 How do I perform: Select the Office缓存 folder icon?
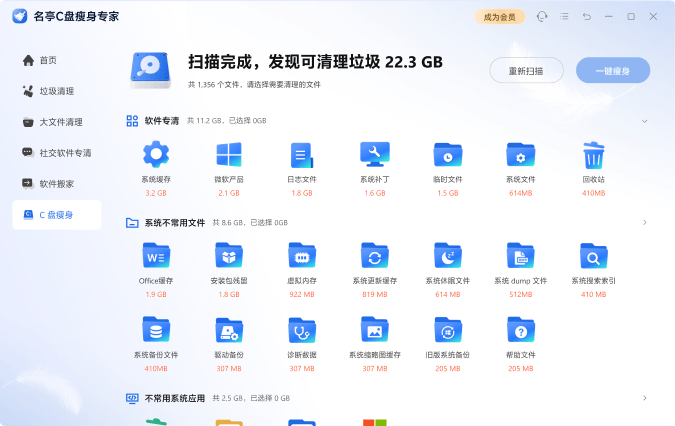156,255
